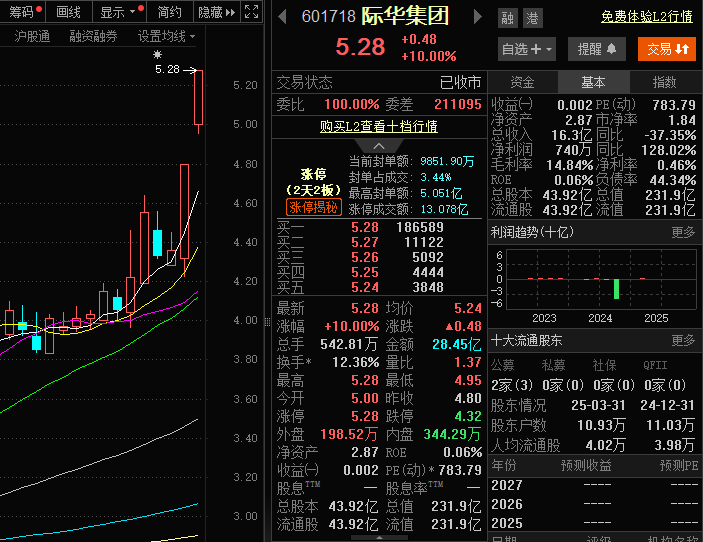
Task: Go to next stock with right arrow
Action: coord(477,17)
